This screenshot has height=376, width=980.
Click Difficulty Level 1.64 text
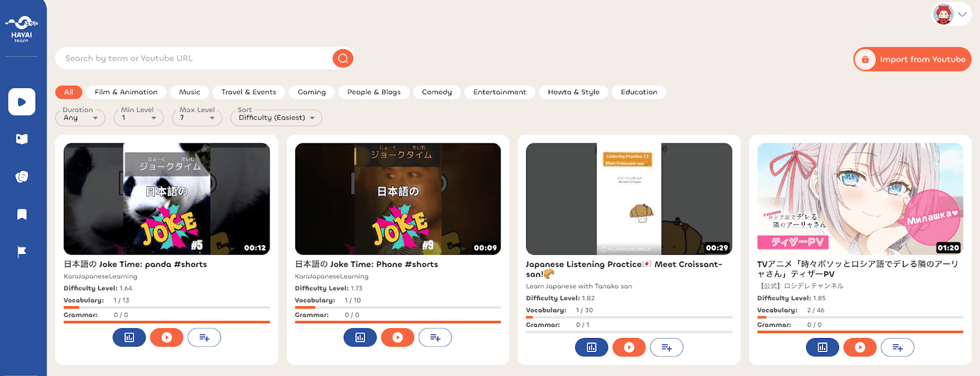[x=98, y=288]
